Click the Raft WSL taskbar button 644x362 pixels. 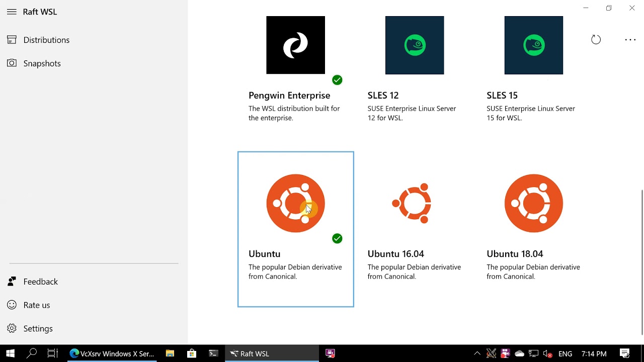pyautogui.click(x=272, y=353)
